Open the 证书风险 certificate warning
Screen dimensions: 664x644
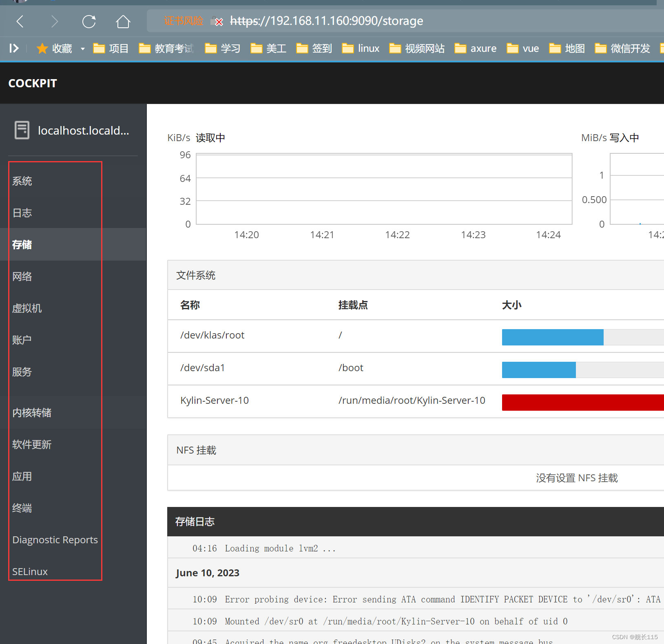pos(184,21)
